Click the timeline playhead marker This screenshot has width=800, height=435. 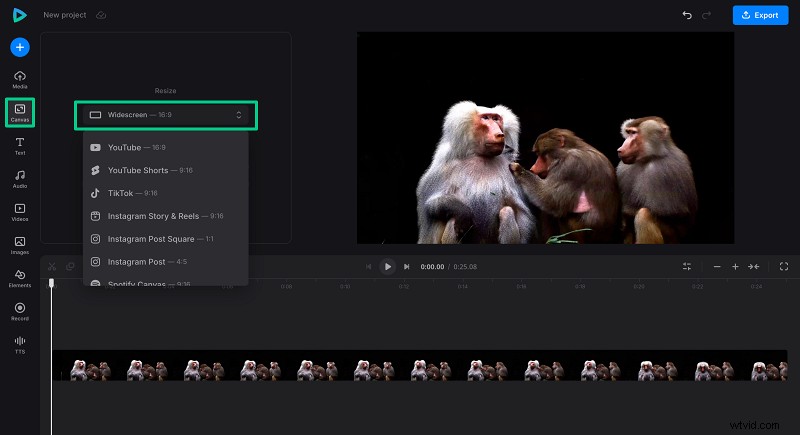[x=51, y=283]
